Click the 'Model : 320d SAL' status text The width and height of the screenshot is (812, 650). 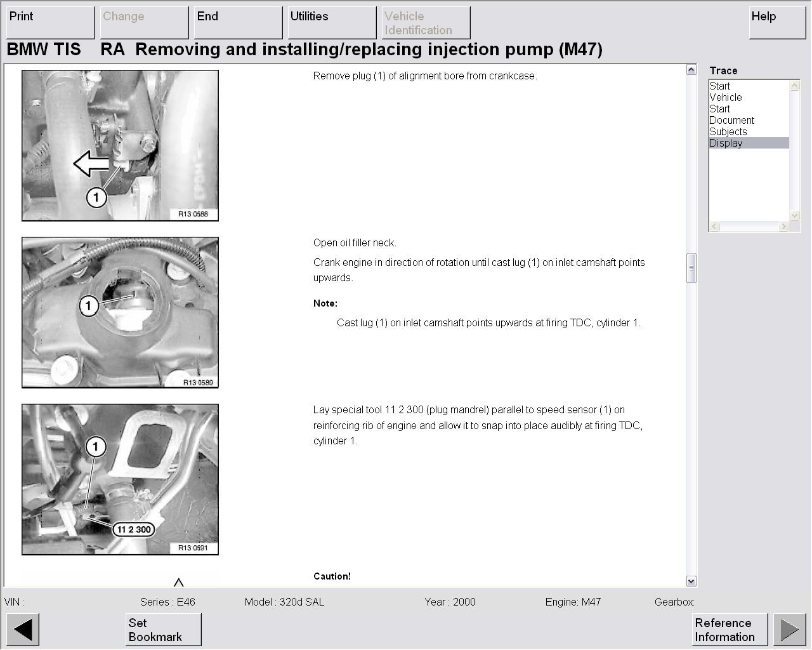(284, 602)
